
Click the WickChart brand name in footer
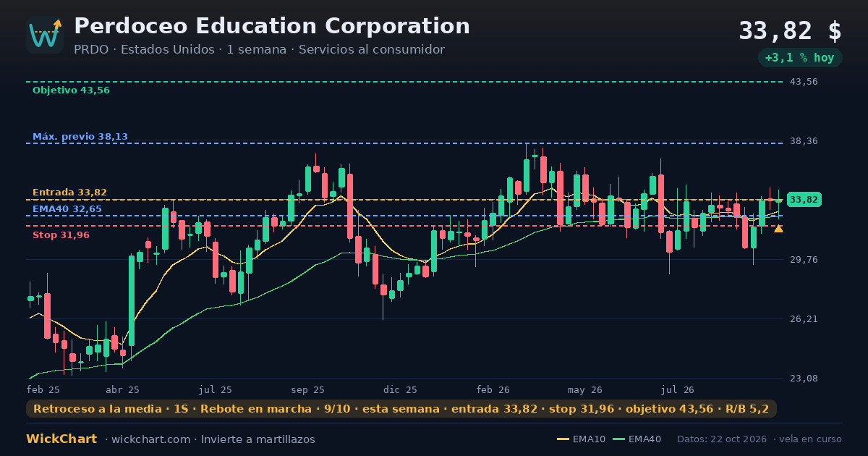61,439
